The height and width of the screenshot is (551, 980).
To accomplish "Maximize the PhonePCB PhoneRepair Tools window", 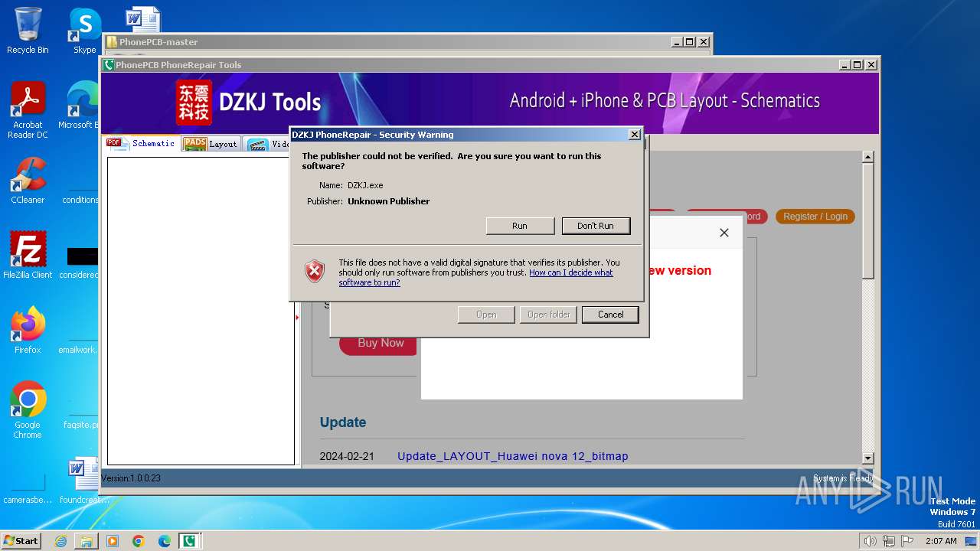I will pos(857,65).
